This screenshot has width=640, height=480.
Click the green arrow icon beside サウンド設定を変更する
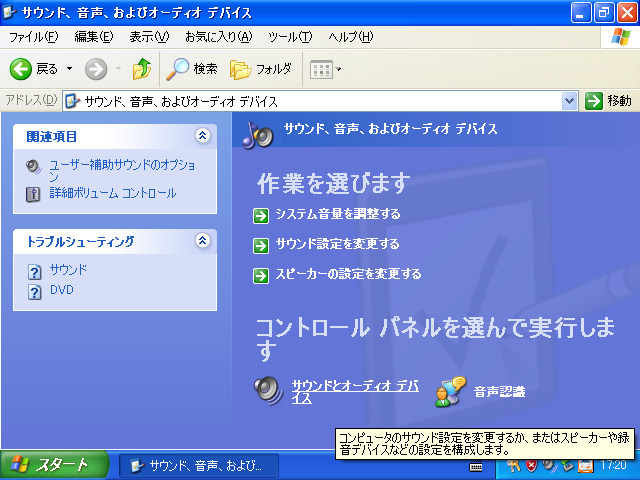point(261,246)
